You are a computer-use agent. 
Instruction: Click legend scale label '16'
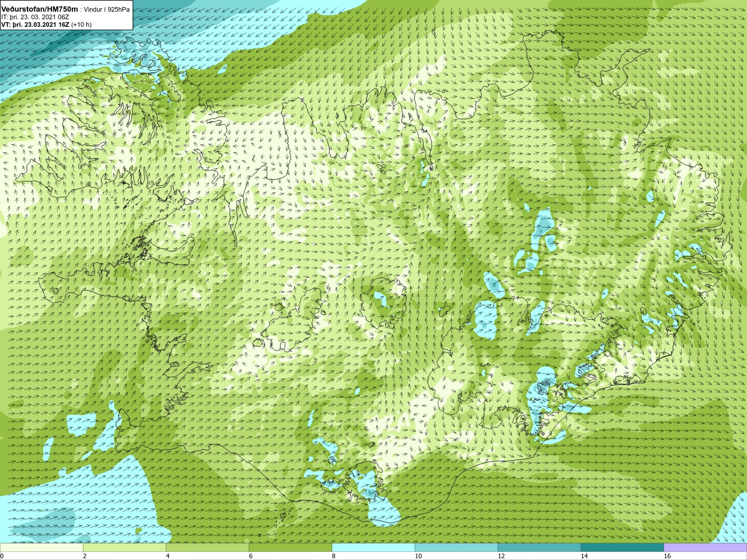coord(667,556)
